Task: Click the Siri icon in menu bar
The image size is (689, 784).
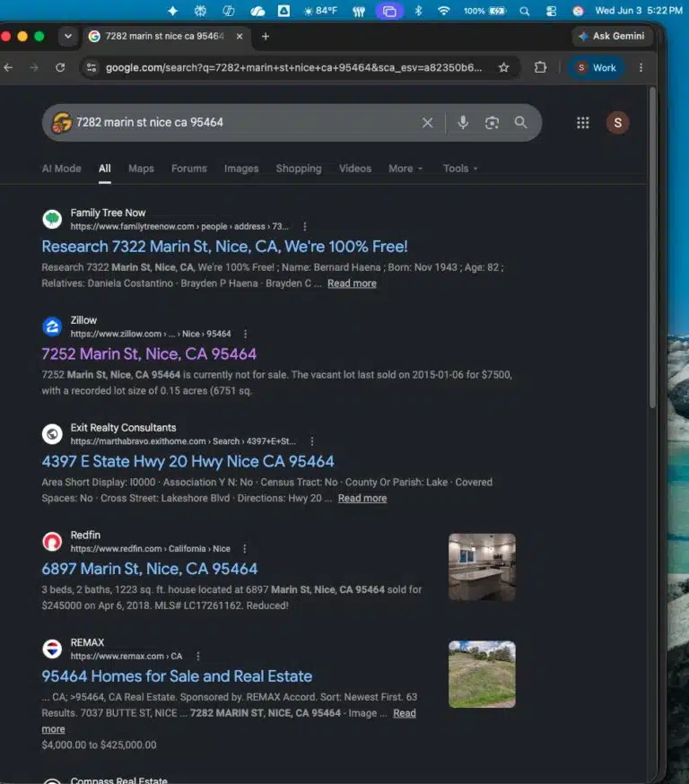Action: 578,11
